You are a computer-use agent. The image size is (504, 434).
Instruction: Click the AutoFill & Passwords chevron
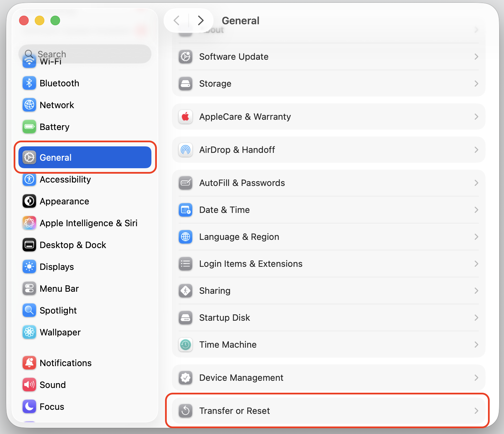tap(476, 183)
